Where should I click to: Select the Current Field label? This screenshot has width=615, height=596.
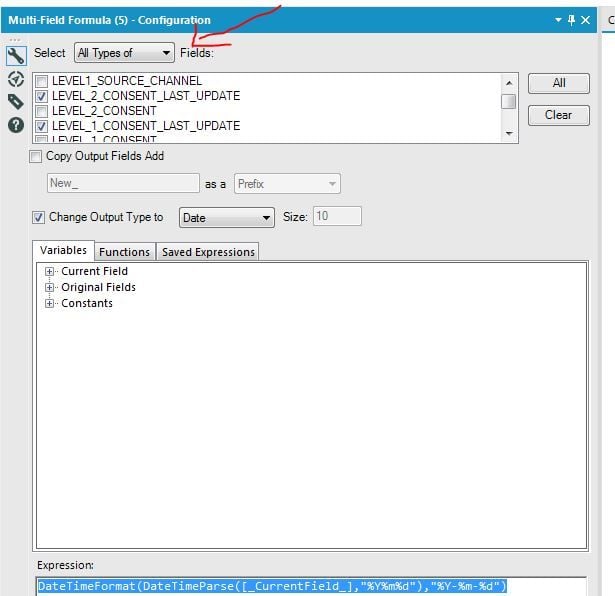[x=95, y=271]
